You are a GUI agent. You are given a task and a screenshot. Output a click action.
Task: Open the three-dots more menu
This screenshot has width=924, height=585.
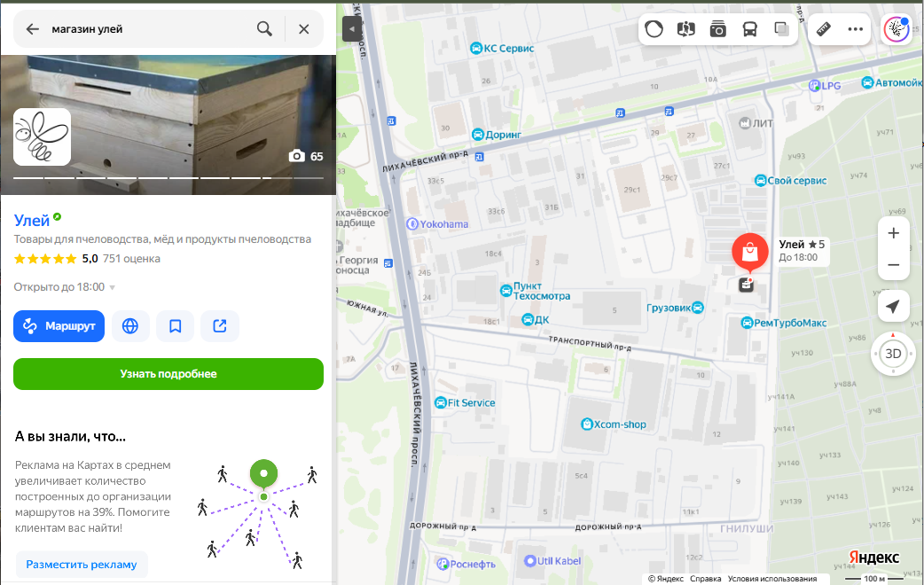(x=855, y=29)
